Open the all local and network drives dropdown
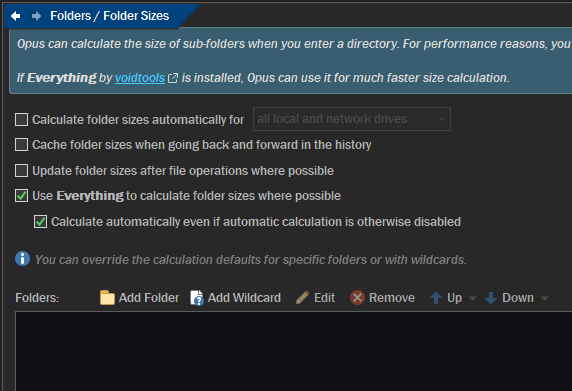 point(352,119)
